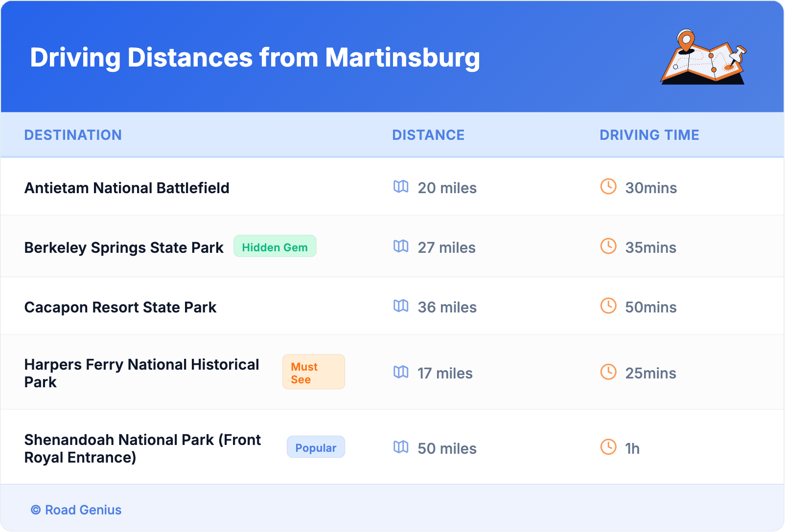Click the map icon beside 20 miles
This screenshot has width=785, height=532.
401,186
